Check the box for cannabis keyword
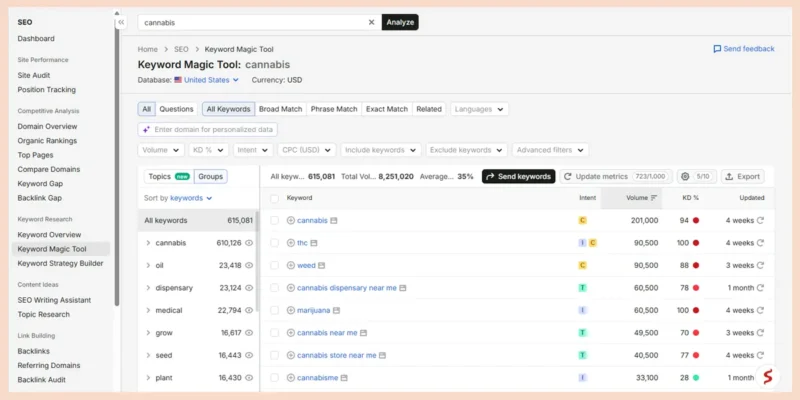 pos(274,220)
